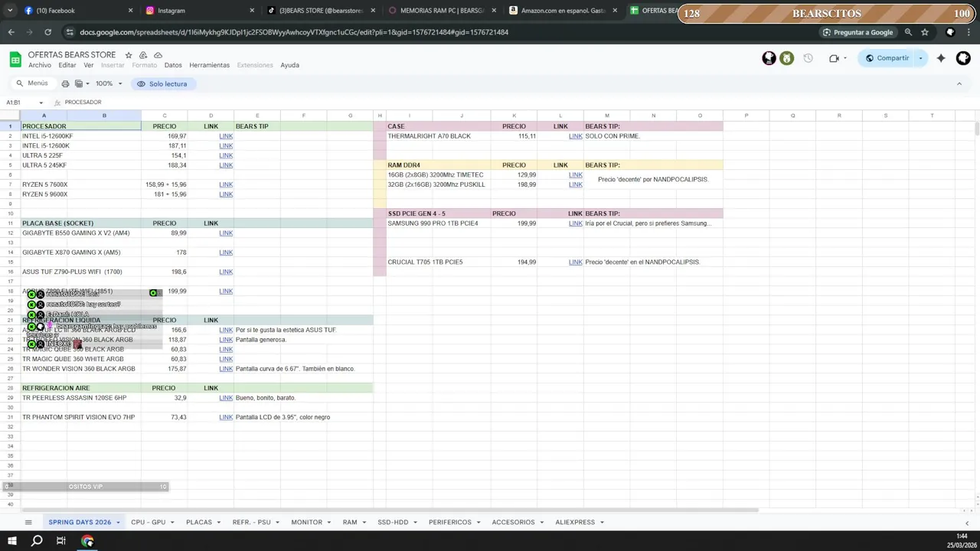Click the Chrome icon on taskbar

click(88, 541)
